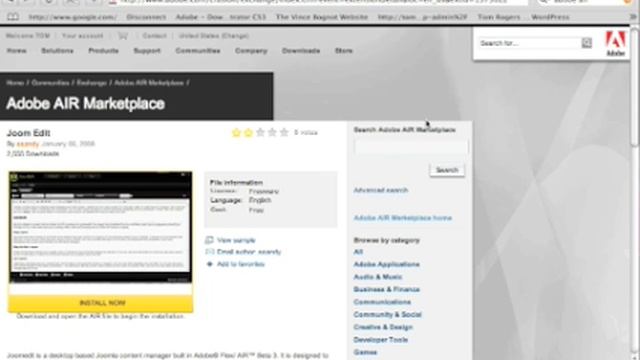Image resolution: width=640 pixels, height=360 pixels.
Task: Open the Store navigation item
Action: pos(344,51)
